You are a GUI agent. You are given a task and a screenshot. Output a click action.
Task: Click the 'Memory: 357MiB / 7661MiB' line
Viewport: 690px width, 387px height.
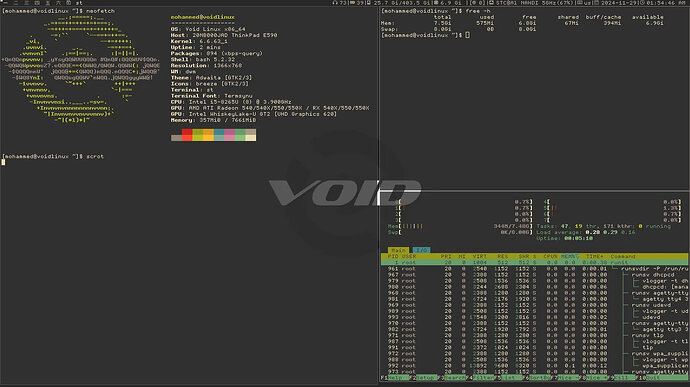coord(213,120)
